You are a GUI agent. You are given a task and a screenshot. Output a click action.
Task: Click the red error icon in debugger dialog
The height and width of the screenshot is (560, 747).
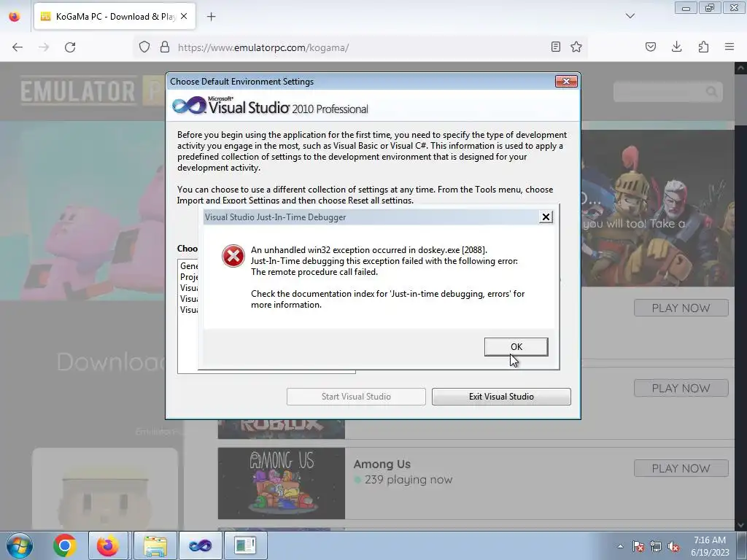coord(233,256)
